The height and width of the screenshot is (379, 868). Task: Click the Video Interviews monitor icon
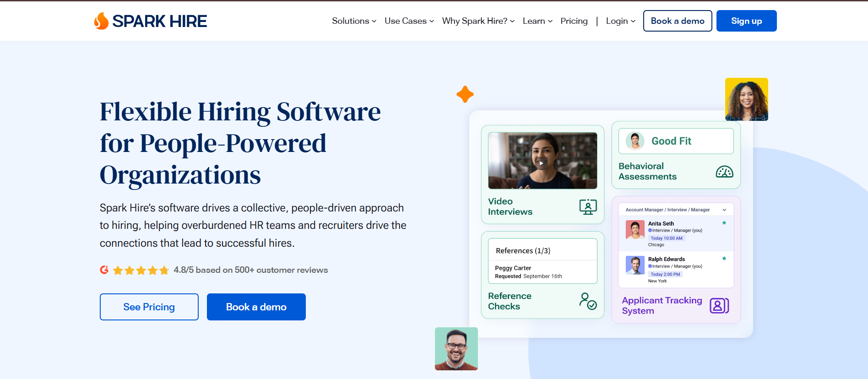point(588,207)
